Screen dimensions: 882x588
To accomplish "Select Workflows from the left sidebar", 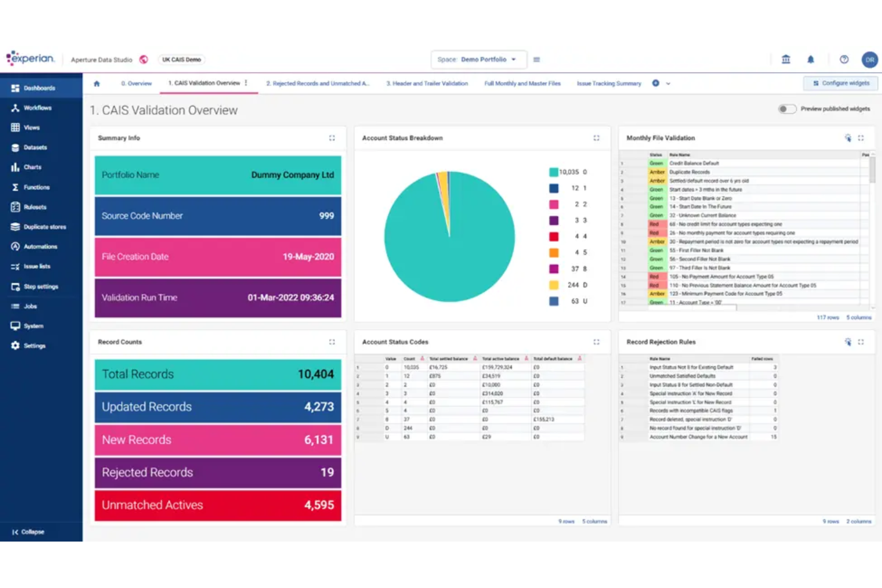I will tap(36, 107).
